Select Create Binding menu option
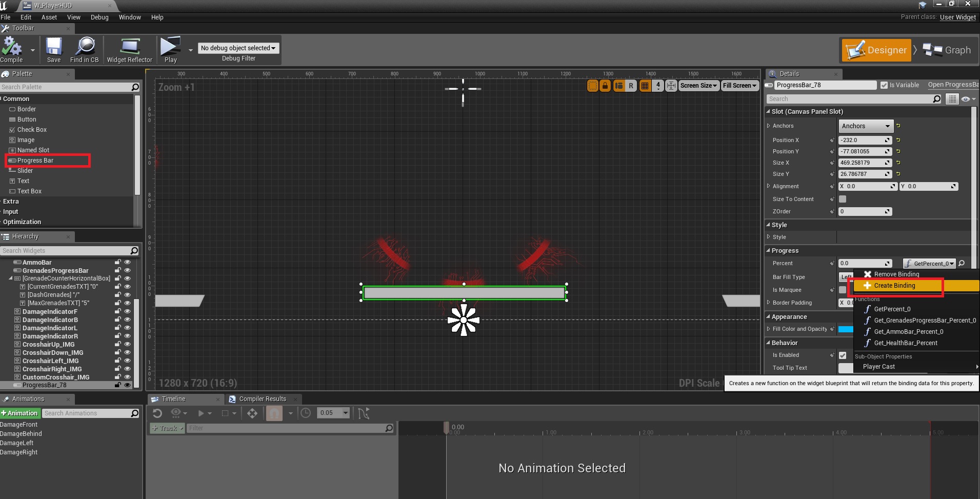Screen dimensions: 980x499 894,286
